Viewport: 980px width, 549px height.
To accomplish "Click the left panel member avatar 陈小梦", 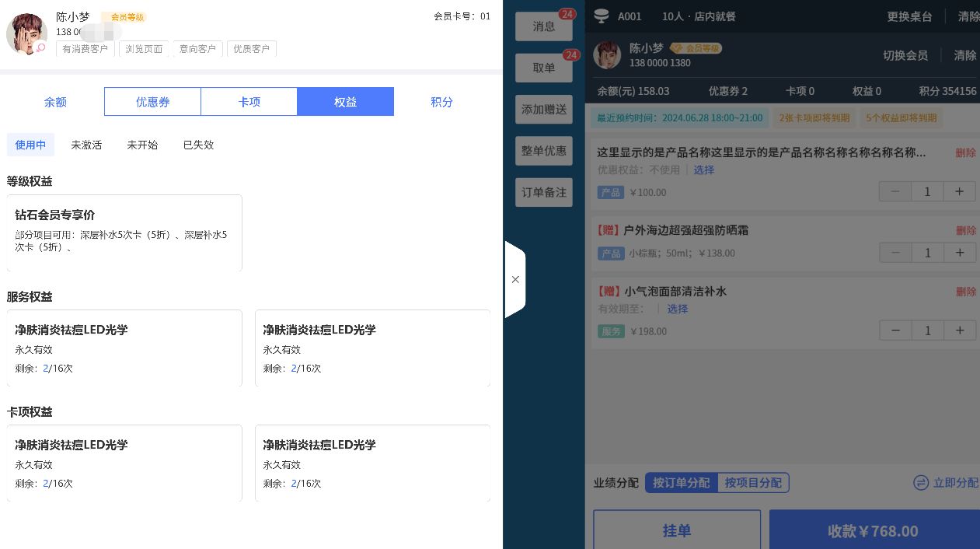I will tap(26, 34).
